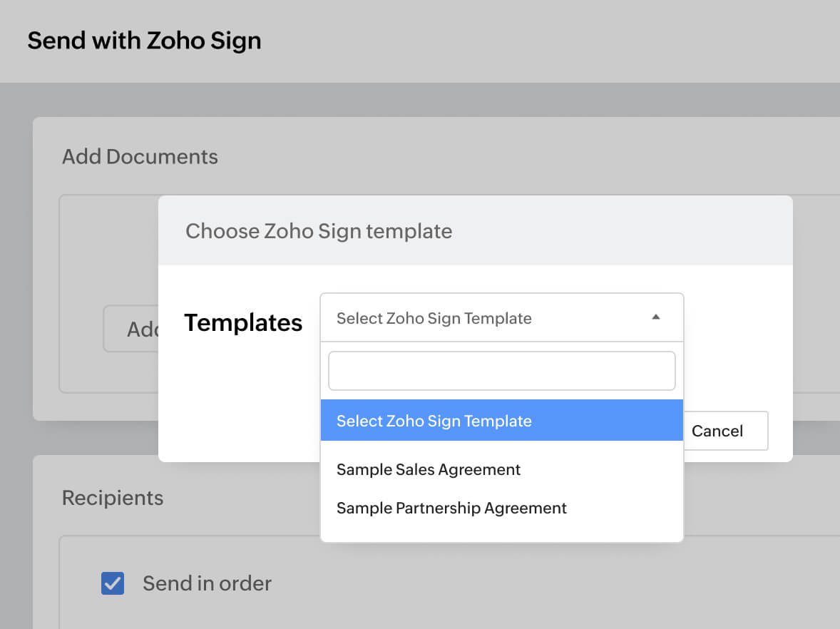Click the Templates field label
This screenshot has width=840, height=629.
click(x=243, y=322)
